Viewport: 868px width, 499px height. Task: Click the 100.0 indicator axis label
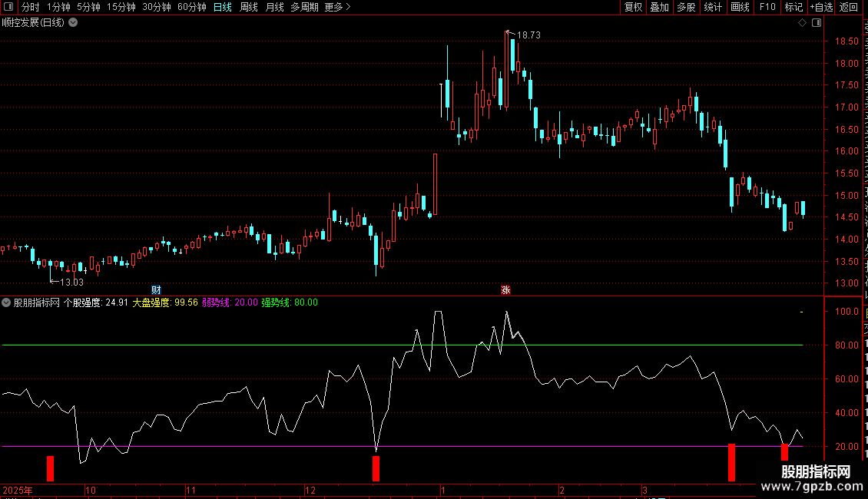tap(846, 312)
